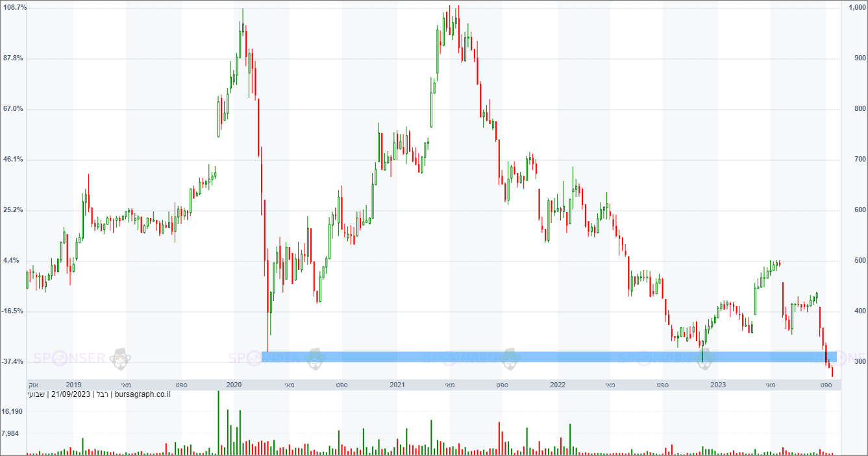Viewport: 868px width, 456px height.
Task: Click the third Sponser monkey logo from left
Action: click(510, 358)
